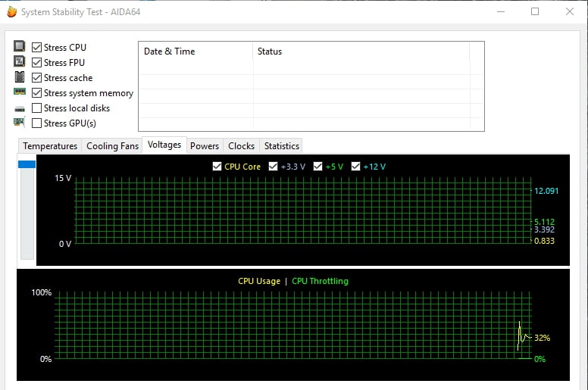Open the Cooling Fans tab
The height and width of the screenshot is (390, 588).
click(112, 145)
